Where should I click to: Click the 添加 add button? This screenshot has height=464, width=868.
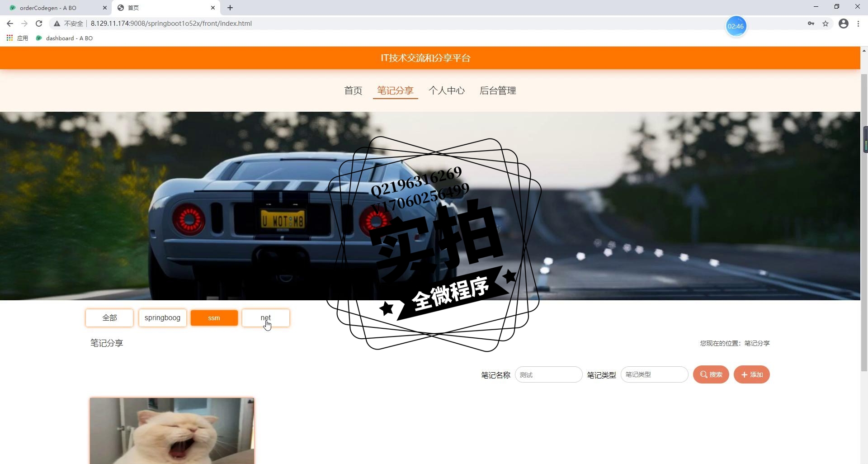[x=751, y=374]
